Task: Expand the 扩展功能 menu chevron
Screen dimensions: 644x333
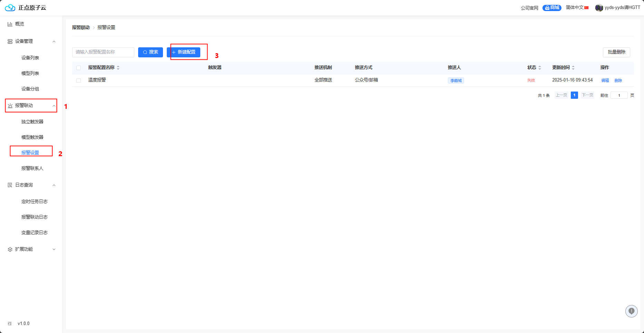Action: point(54,249)
